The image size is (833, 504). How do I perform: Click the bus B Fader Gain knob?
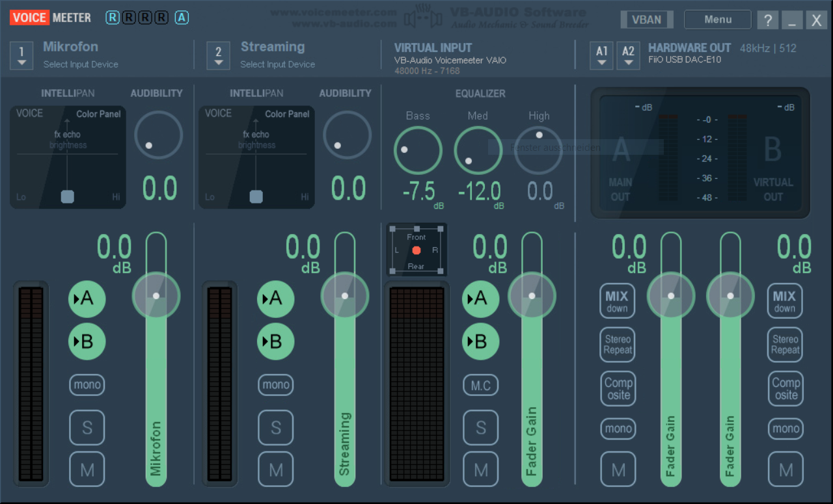[730, 295]
